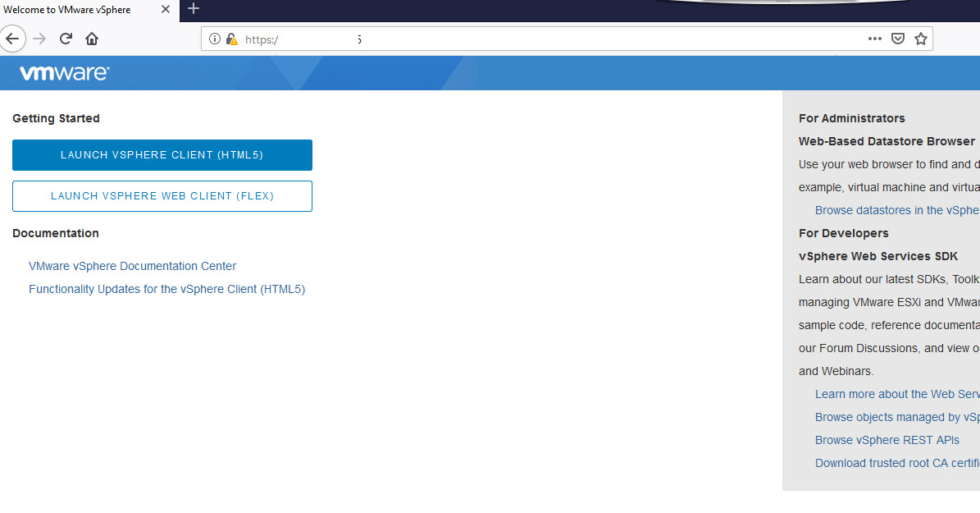Select the Welcome to VMware vSphere tab
Viewport: 980px width, 513px height.
[74, 10]
